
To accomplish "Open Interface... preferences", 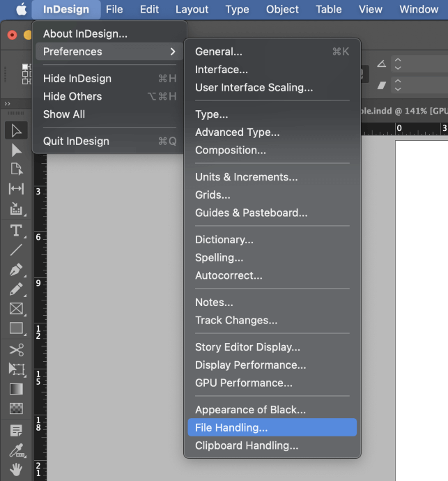I will (x=272, y=70).
